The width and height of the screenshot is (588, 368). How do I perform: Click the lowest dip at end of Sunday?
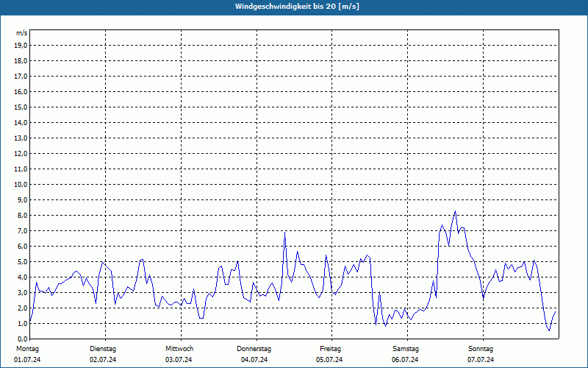[549, 330]
